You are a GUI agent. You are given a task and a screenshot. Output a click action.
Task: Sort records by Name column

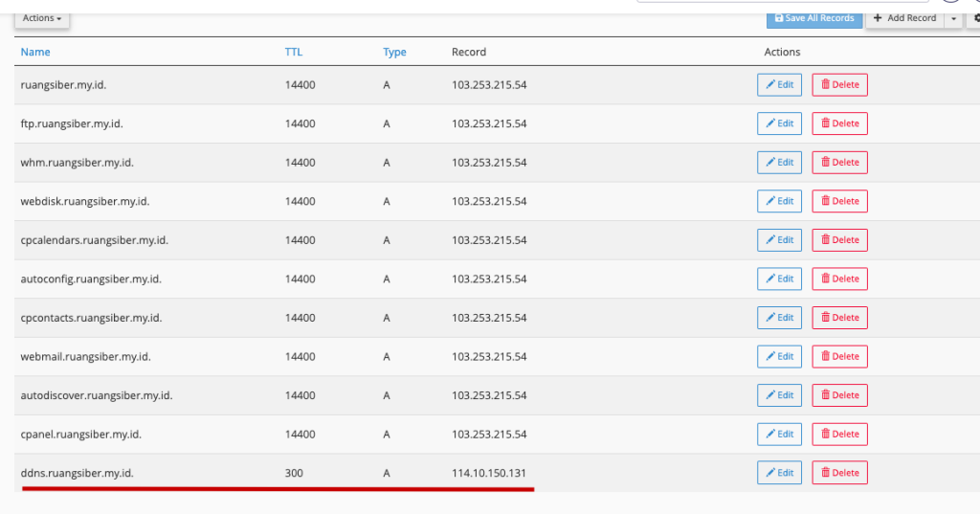(x=35, y=52)
